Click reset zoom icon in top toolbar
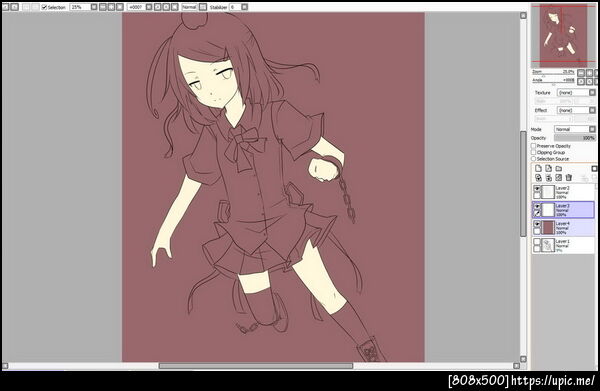600x391 pixels. (x=120, y=7)
